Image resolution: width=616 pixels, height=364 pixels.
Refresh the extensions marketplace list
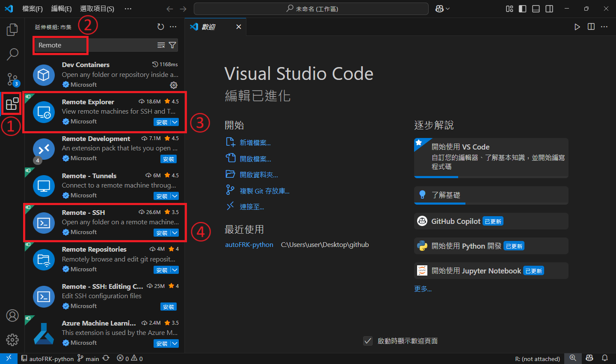[x=161, y=27]
